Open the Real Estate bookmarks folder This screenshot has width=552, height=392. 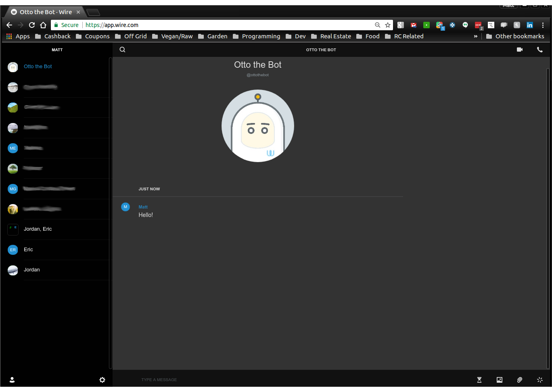point(331,36)
